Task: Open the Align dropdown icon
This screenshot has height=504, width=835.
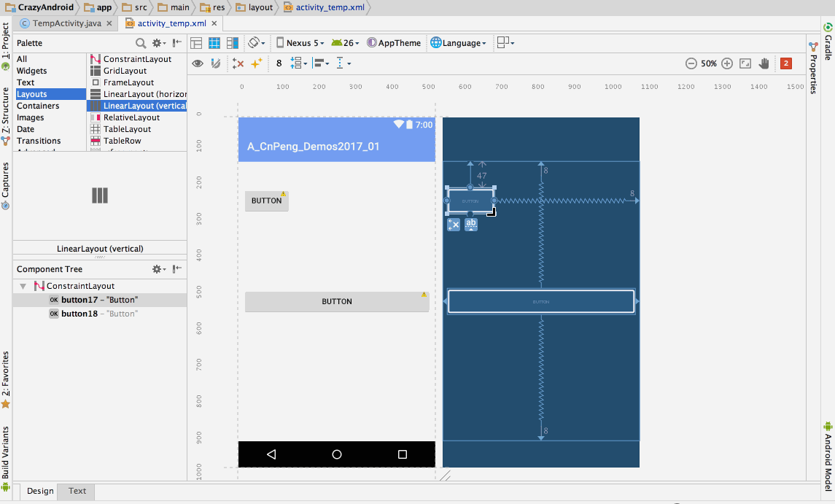Action: coord(321,63)
